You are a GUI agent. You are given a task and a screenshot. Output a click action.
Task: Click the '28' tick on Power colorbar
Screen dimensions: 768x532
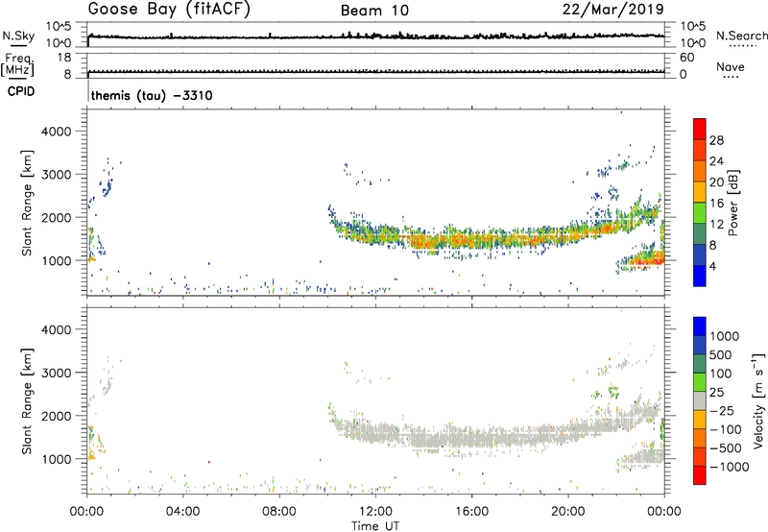click(716, 140)
